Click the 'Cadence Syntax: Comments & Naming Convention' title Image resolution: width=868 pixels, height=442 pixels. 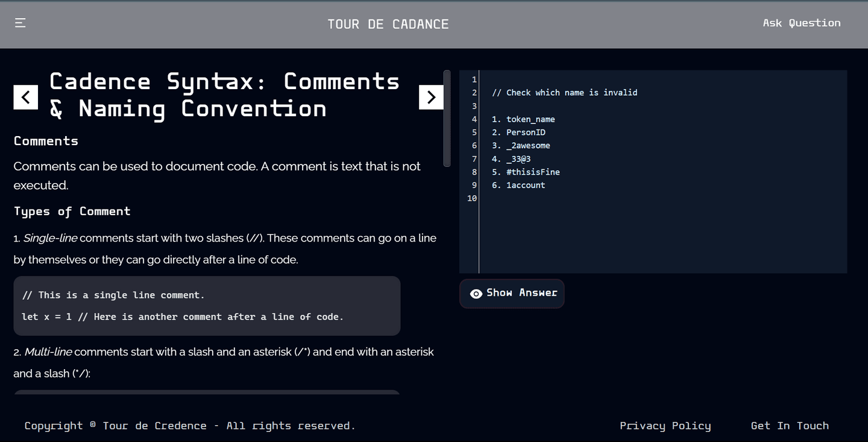224,95
